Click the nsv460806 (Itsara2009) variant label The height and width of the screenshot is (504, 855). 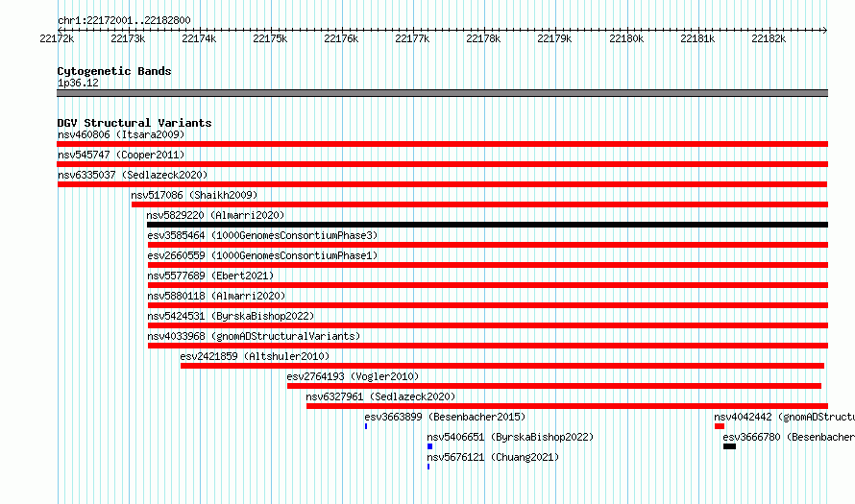pos(121,134)
